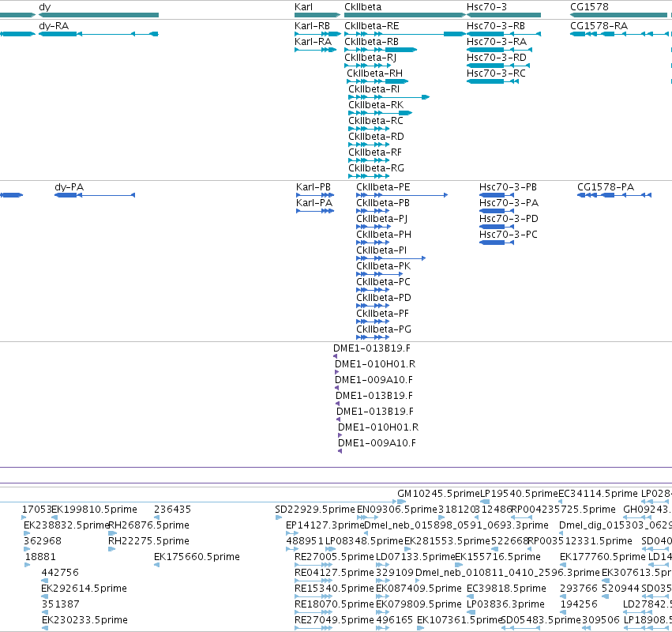Select EST EK292614.5prime
672x632 pixels.
coord(84,589)
